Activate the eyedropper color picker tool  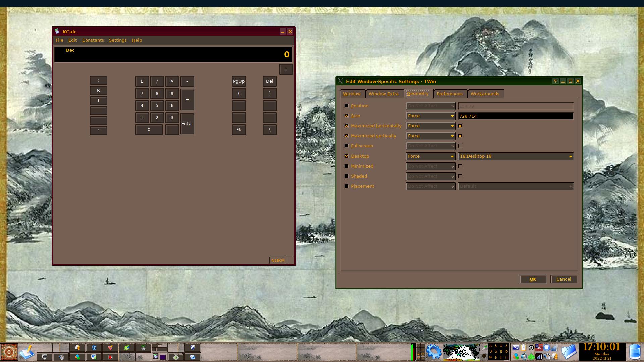(484, 347)
